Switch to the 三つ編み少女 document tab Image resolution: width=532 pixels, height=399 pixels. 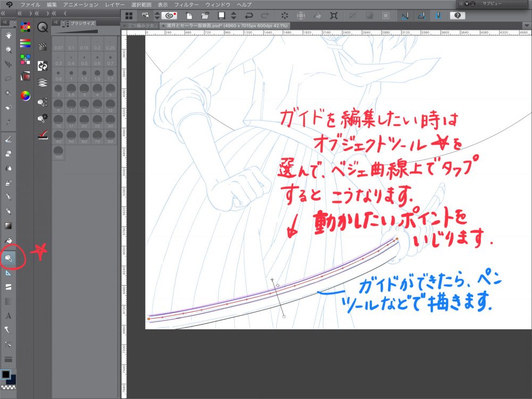point(140,26)
